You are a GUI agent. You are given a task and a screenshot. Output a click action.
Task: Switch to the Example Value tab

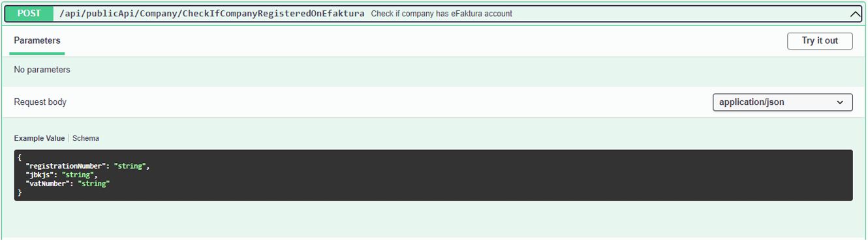(39, 138)
